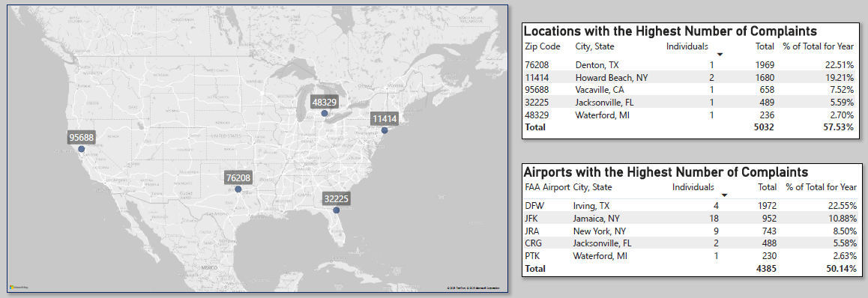Select the blue map dot beneath the 76208 label
868x298 pixels.
click(x=238, y=189)
